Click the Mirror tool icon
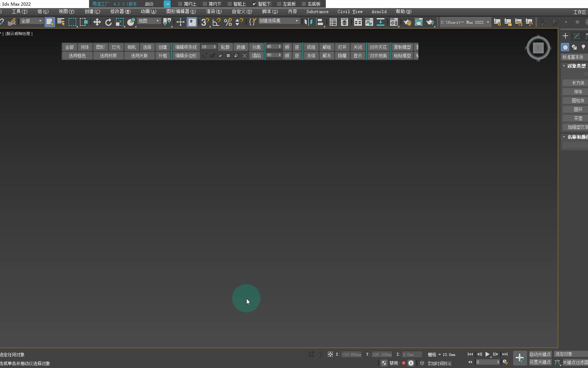 click(308, 22)
